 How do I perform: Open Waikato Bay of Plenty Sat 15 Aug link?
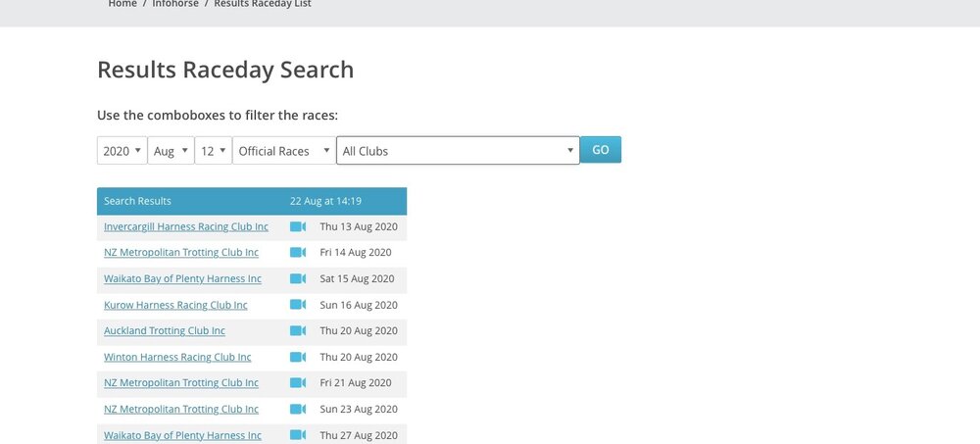pyautogui.click(x=182, y=279)
